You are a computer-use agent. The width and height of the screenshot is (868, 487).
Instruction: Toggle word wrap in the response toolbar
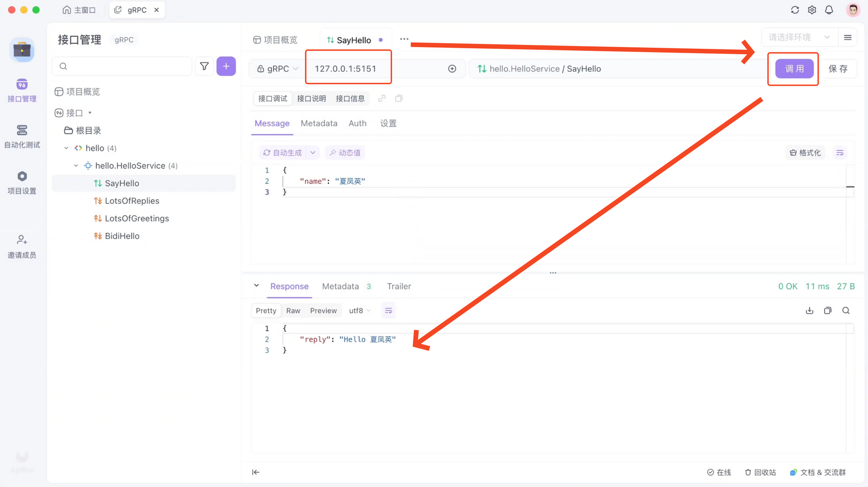pos(388,311)
